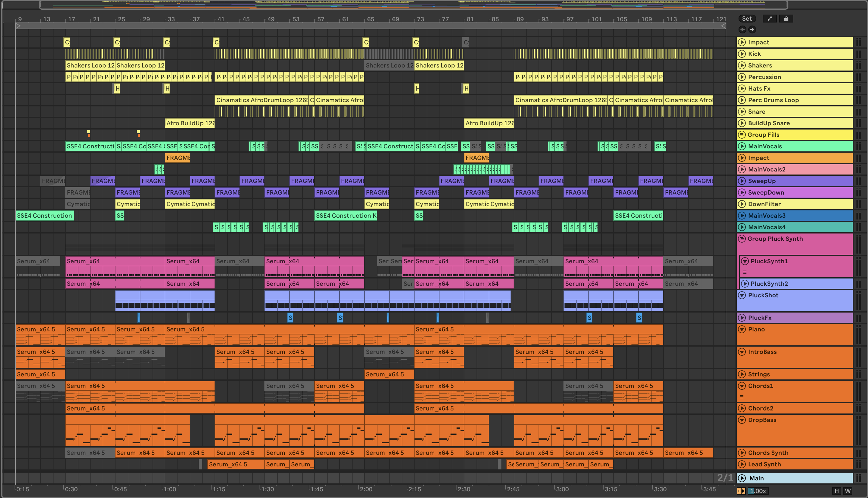Select the Afro BuildUp clip at bar 33

(190, 123)
